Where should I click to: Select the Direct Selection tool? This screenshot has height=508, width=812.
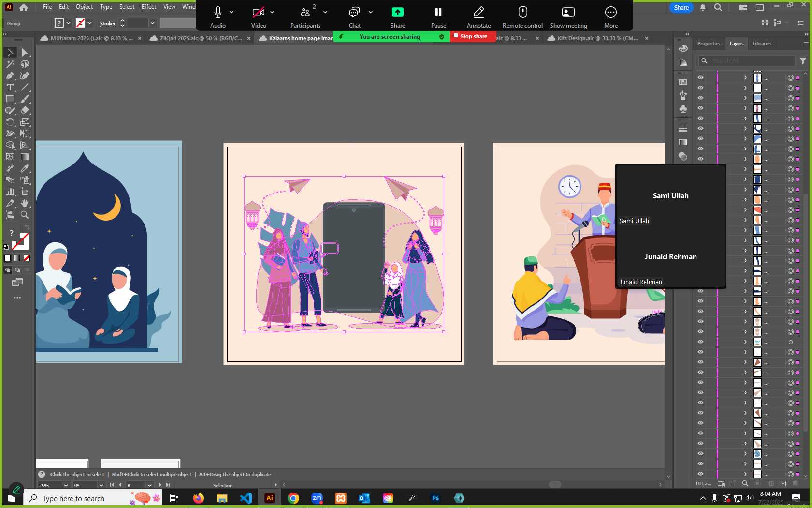tap(25, 52)
